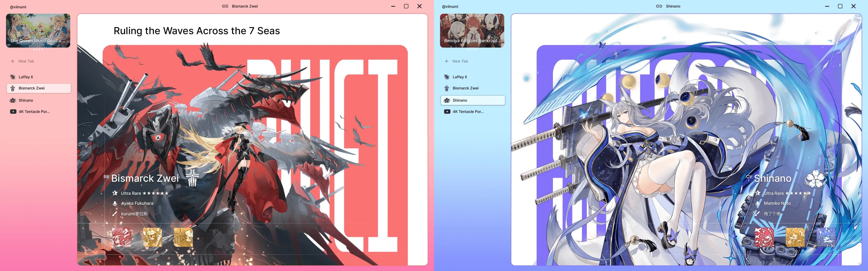Click the brush icon beside Shinano's artist name
Screen dimensions: 868x271
click(x=758, y=214)
